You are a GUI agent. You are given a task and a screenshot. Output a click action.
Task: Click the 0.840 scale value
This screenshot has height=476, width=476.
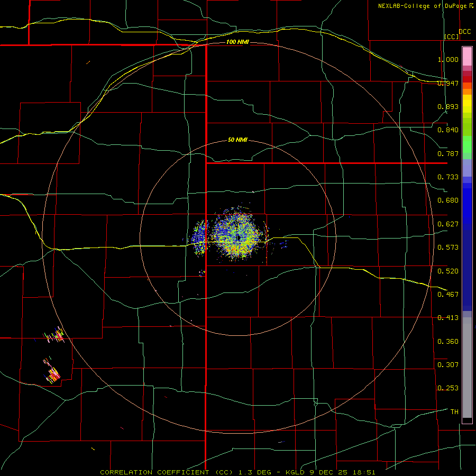pyautogui.click(x=448, y=130)
